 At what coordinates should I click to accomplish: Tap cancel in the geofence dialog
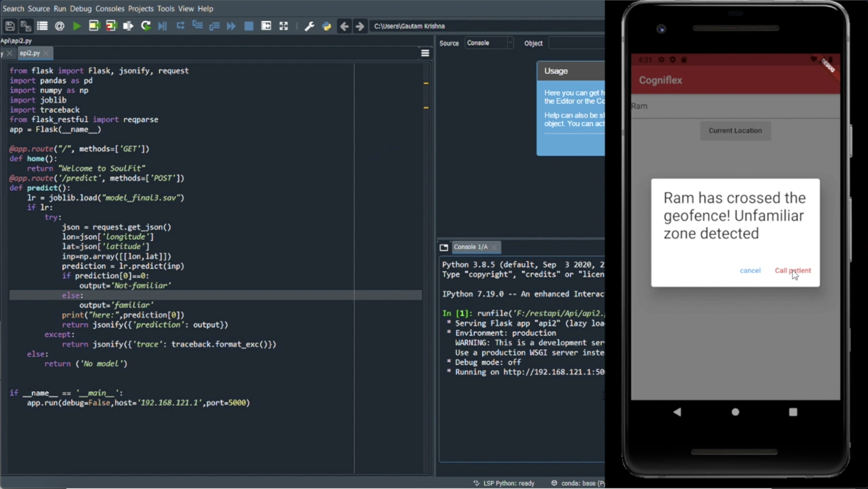point(750,271)
